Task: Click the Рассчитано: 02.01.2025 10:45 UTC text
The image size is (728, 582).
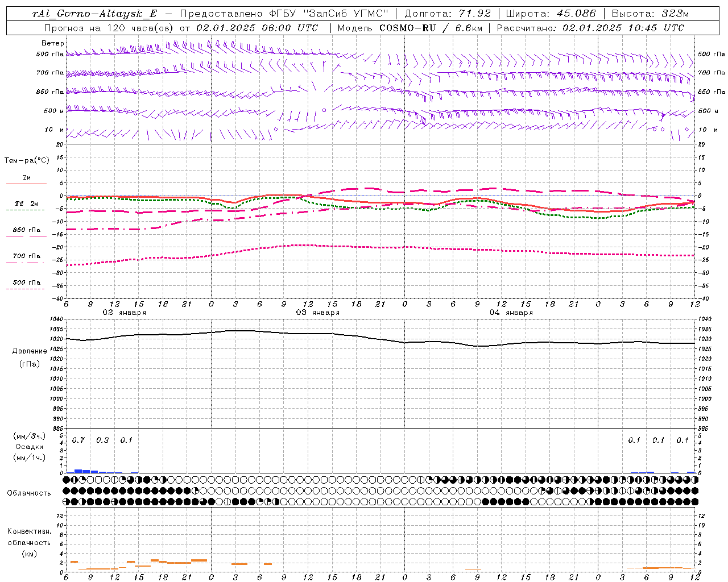Action: [590, 28]
